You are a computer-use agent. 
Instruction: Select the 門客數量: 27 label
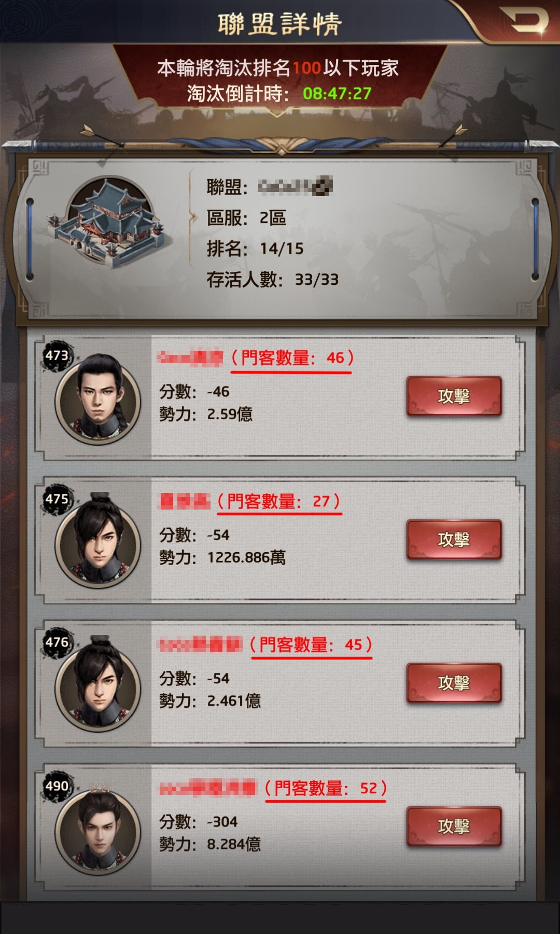click(279, 501)
